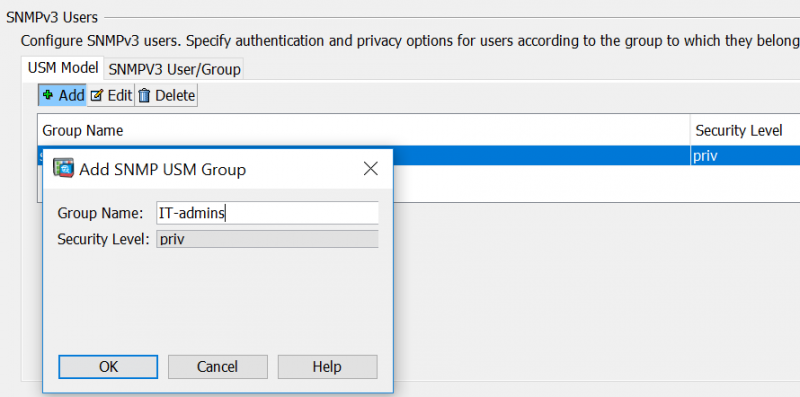
Task: Confirm the new group with OK
Action: [x=108, y=367]
